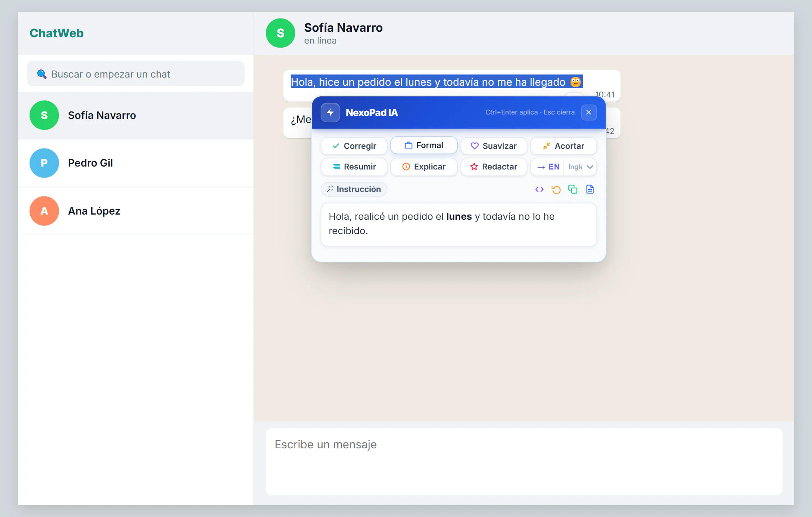Screen dimensions: 812x517
Task: Open the Inglés language dropdown
Action: click(x=581, y=167)
